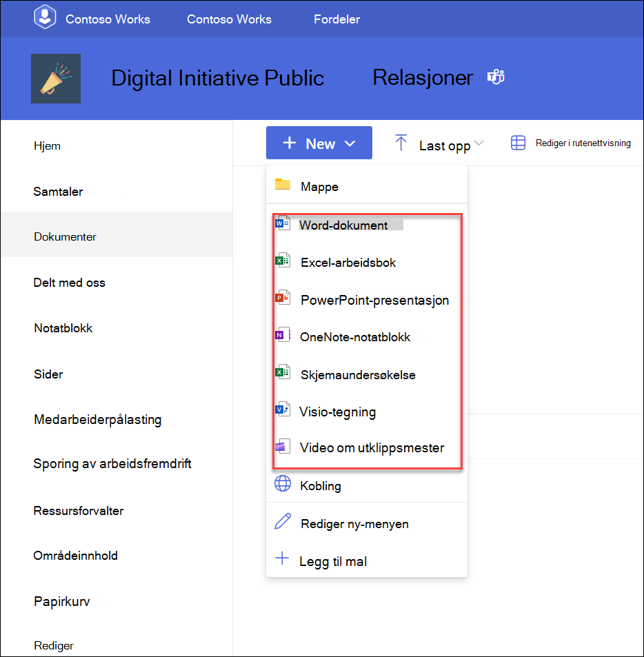Click the globe icon beside Kobling
644x657 pixels.
[283, 483]
